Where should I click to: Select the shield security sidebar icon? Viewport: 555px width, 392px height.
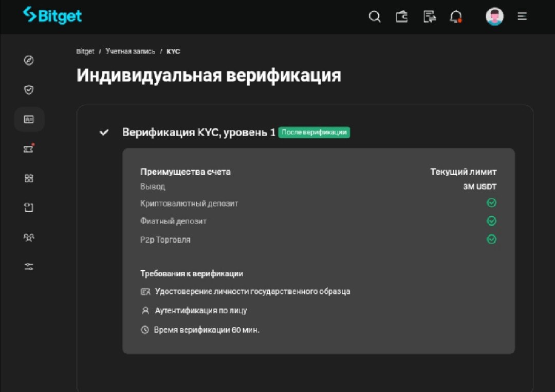pos(29,90)
